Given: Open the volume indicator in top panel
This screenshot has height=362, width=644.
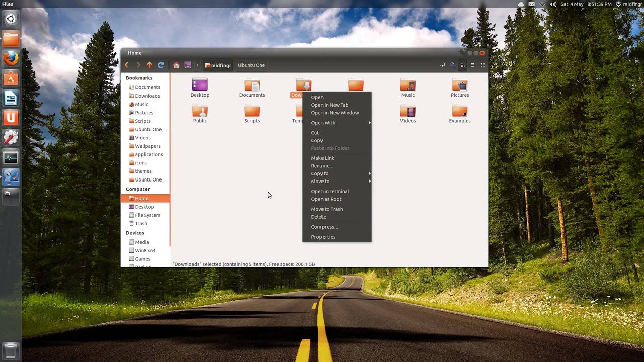Looking at the screenshot, I should pyautogui.click(x=553, y=4).
